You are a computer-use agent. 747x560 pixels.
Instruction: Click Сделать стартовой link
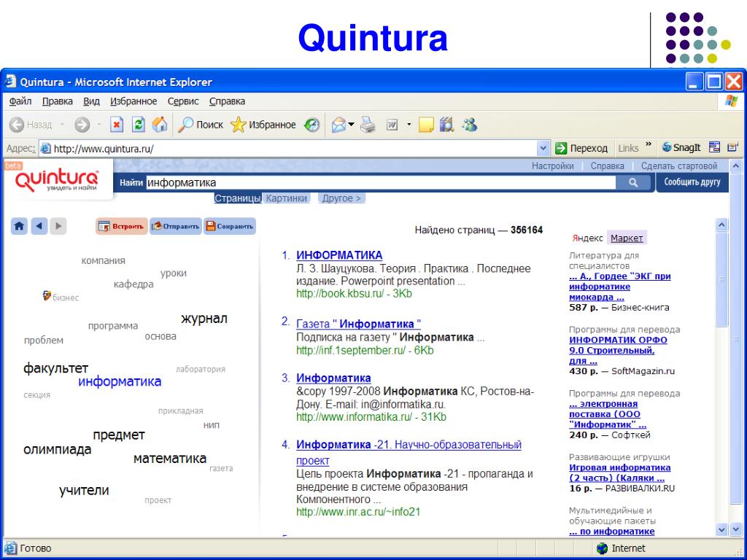679,166
